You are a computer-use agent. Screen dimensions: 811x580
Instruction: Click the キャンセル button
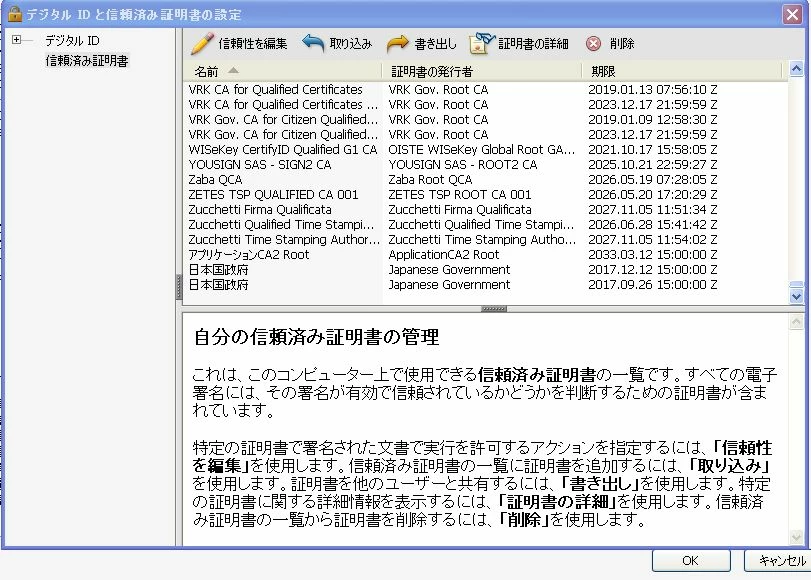(777, 561)
